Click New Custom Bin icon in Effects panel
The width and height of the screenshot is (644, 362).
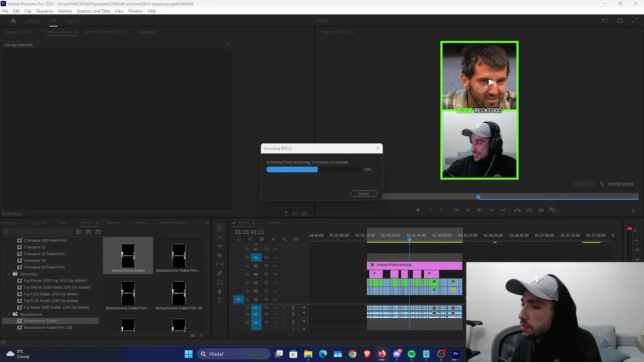click(192, 335)
